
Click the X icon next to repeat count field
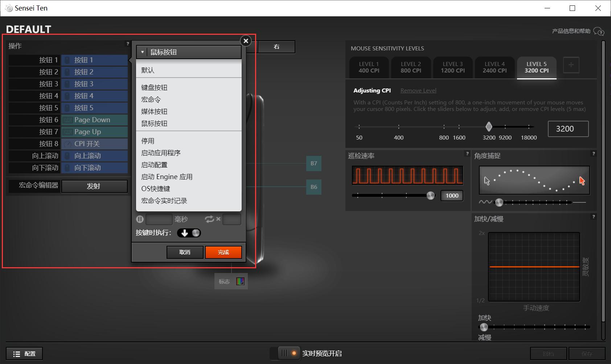(x=218, y=219)
